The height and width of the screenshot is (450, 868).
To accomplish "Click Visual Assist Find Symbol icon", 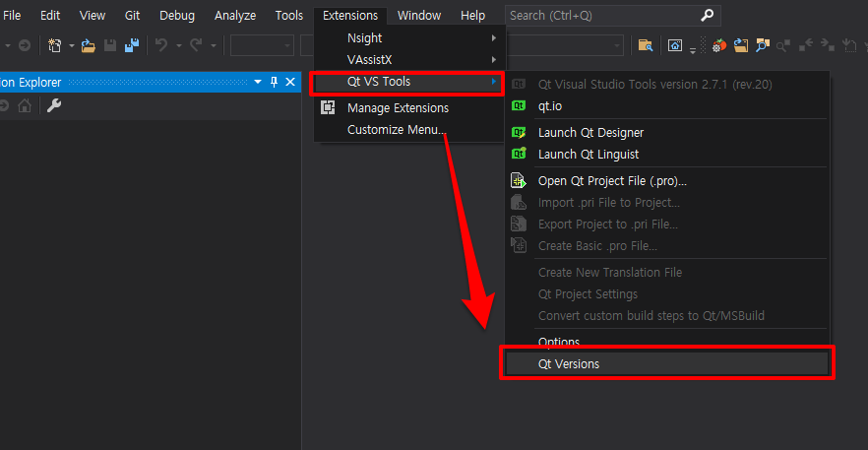I will (763, 45).
